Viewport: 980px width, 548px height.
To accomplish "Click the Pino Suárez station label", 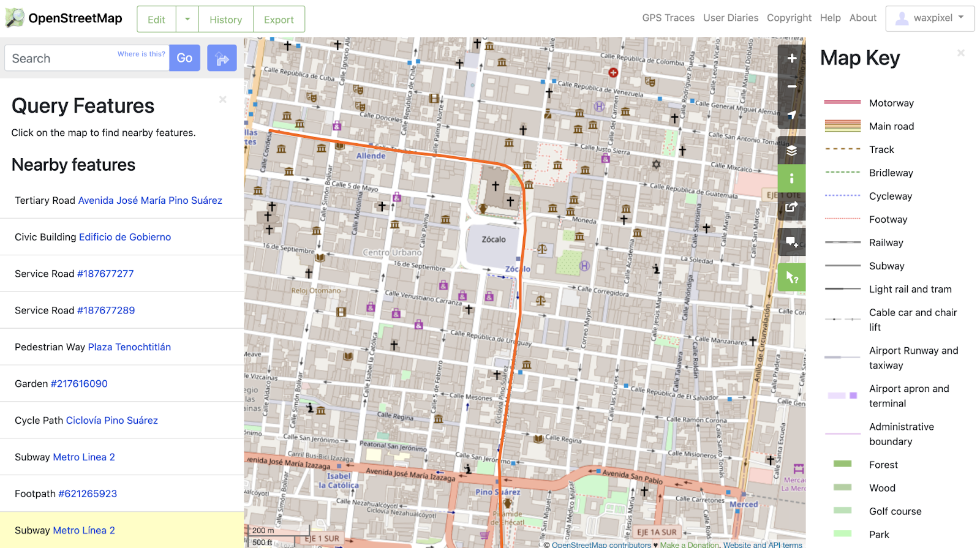I will [x=498, y=492].
